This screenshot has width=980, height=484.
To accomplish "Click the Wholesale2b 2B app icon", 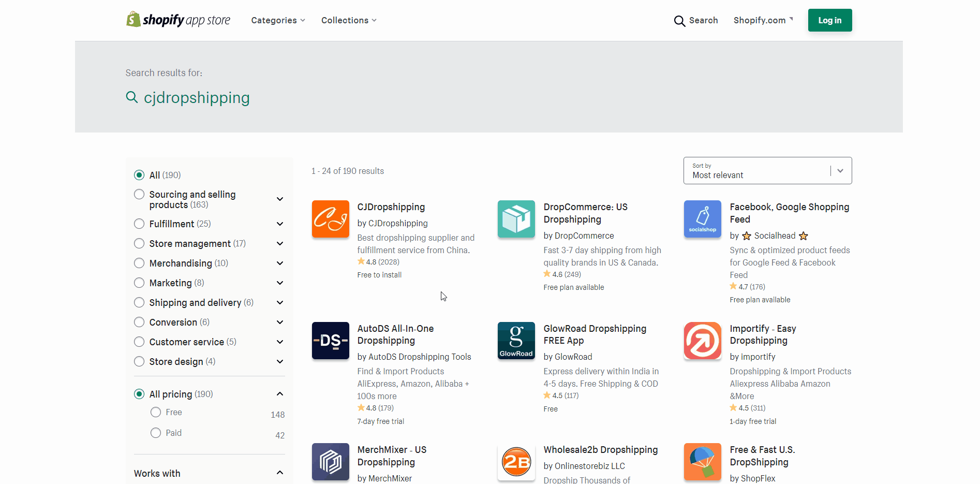I will point(516,462).
